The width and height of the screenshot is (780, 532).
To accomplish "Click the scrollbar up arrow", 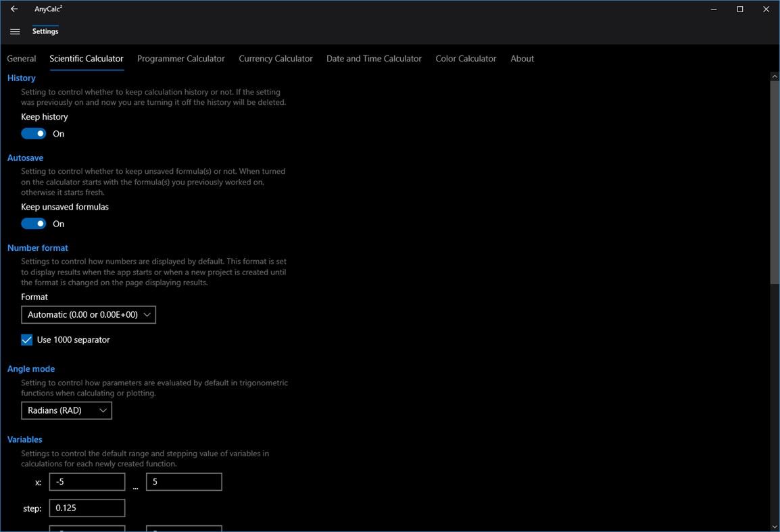I will point(775,76).
